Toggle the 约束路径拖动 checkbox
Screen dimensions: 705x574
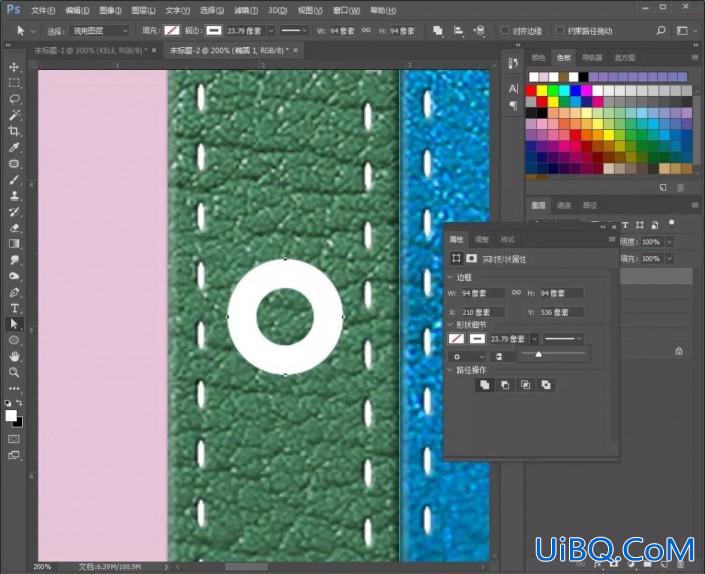point(560,30)
